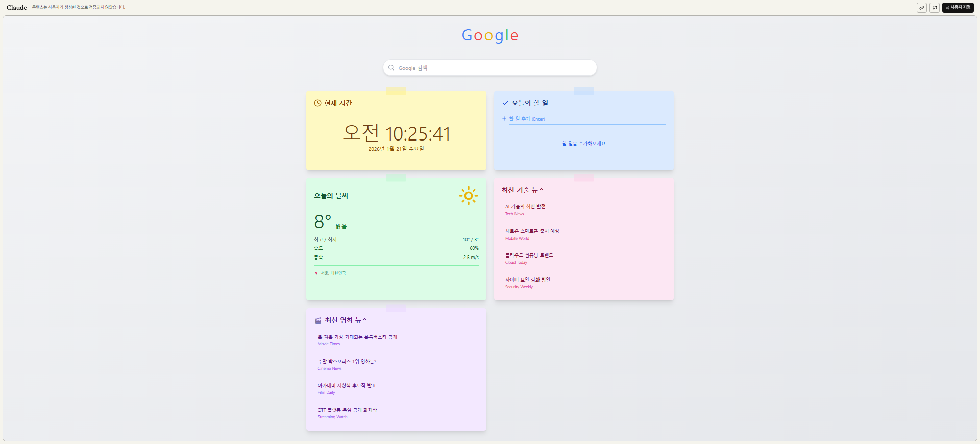
Task: Open the OTT 플랫폼 독점 공개 화제작 article
Action: point(347,410)
